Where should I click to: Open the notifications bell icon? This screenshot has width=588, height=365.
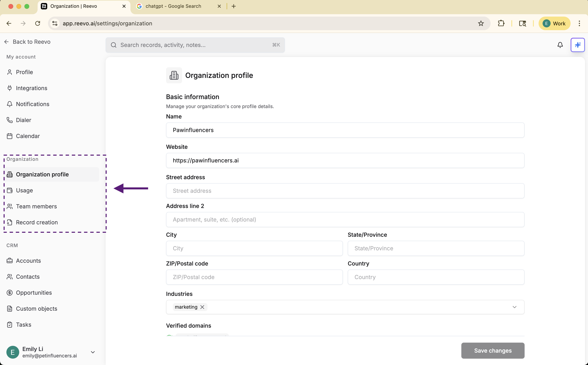tap(560, 45)
